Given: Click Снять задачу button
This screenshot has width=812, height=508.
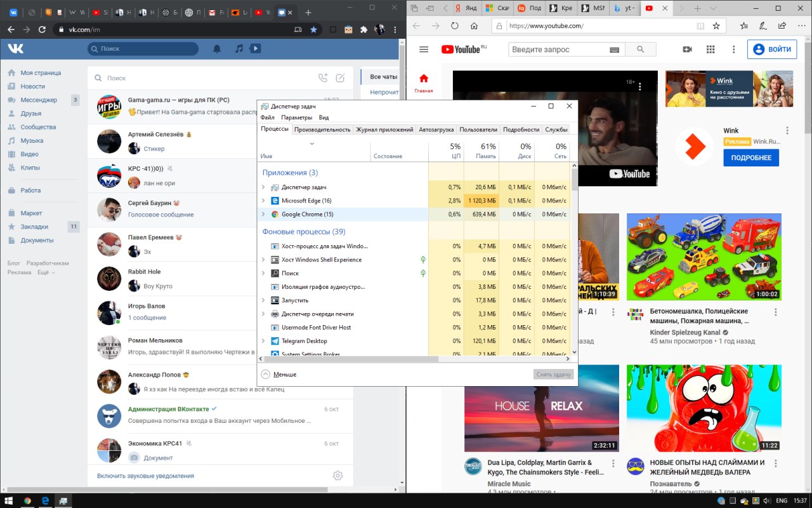Looking at the screenshot, I should tap(553, 375).
